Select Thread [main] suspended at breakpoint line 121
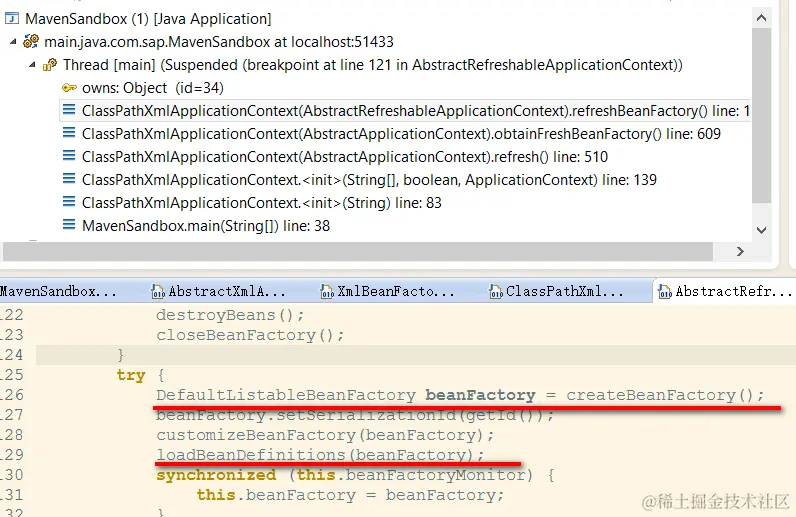 373,65
